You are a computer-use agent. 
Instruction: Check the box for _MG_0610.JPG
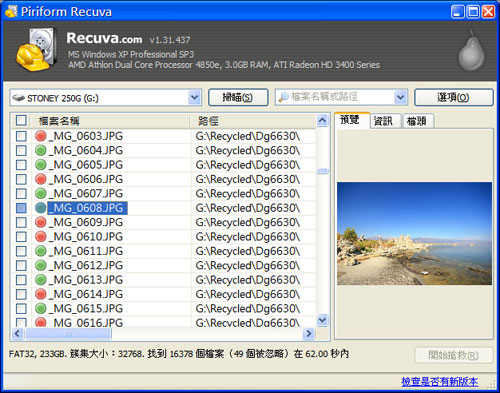[x=21, y=237]
